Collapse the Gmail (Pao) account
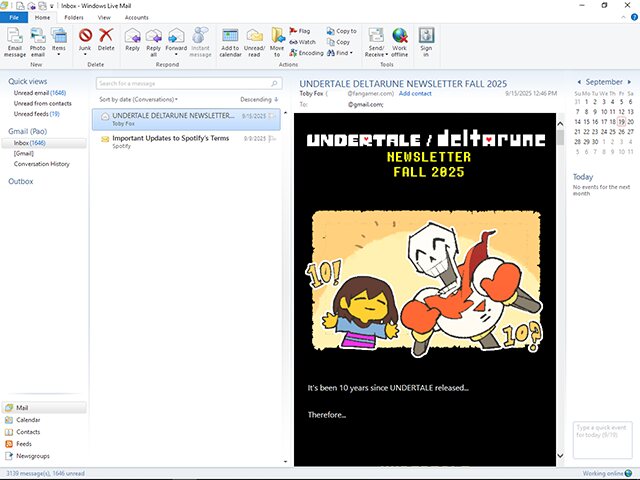Viewport: 640px width, 480px height. point(27,131)
